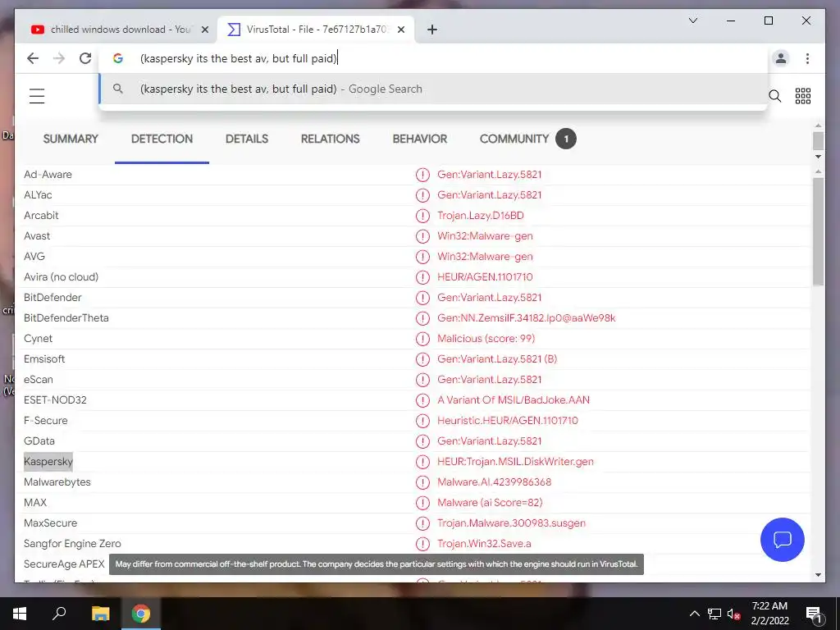Viewport: 840px width, 630px height.
Task: Click the highlighted Kaspersky vendor name
Action: 48,462
